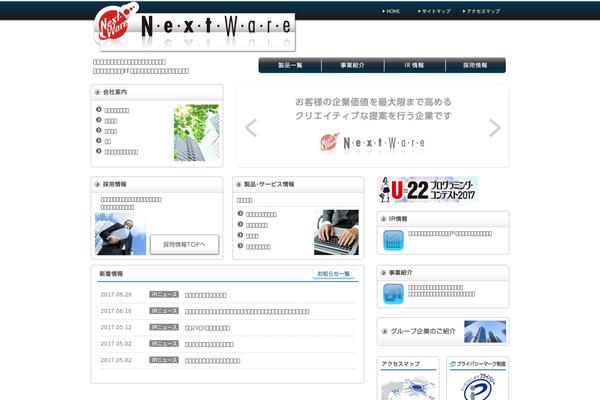
Task: Click the round bullet icon beside 会社案内
Action: tap(97, 92)
